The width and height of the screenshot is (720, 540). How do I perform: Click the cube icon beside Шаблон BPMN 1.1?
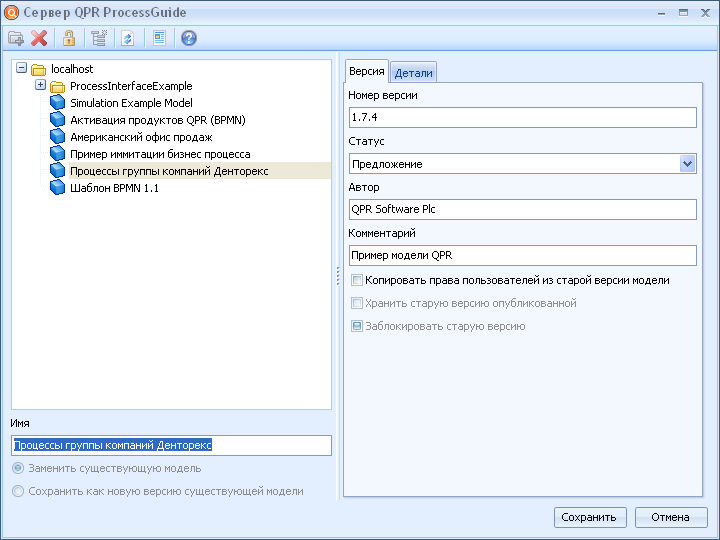click(57, 188)
